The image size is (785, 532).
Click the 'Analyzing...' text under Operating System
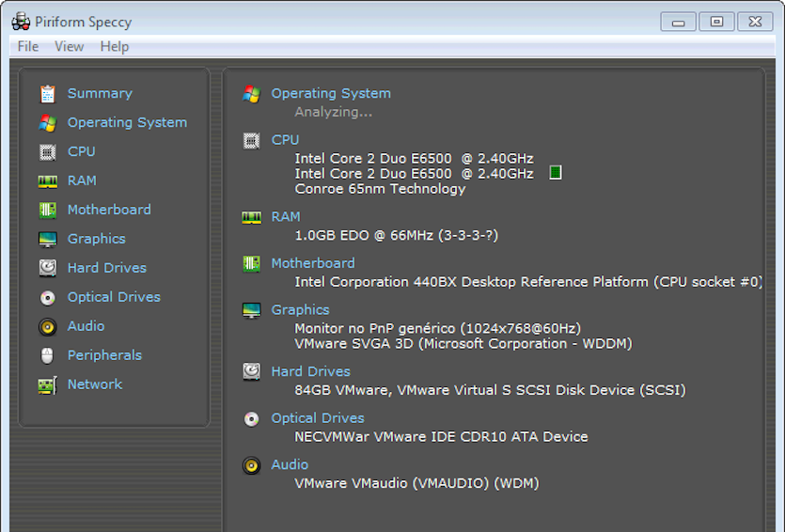point(334,112)
